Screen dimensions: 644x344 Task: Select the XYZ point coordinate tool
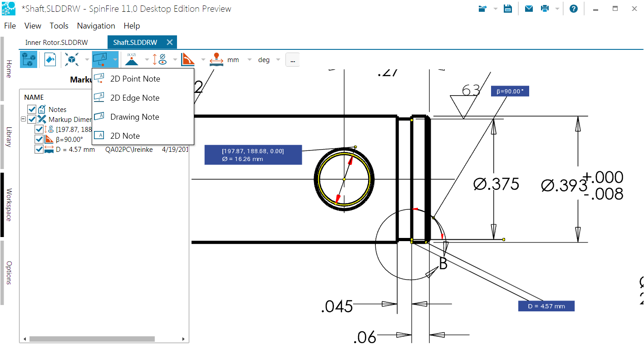[x=132, y=59]
